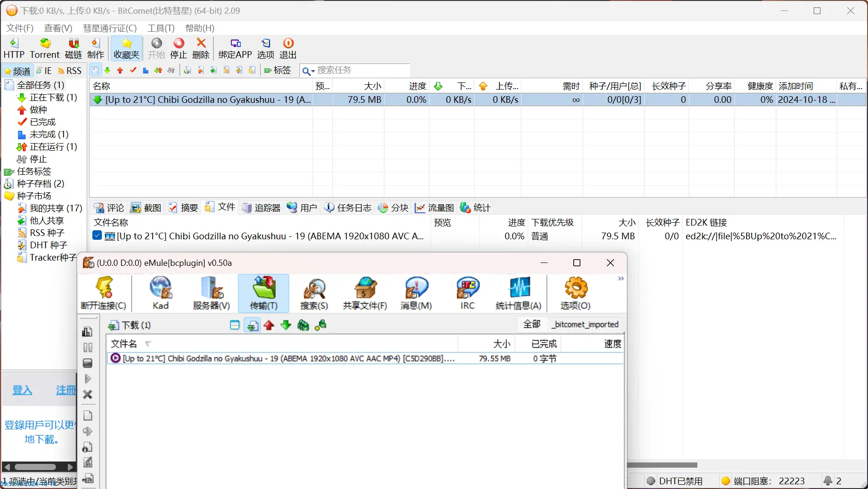868x489 pixels.
Task: Select the _bitcomet_imported category tab
Action: click(x=585, y=324)
